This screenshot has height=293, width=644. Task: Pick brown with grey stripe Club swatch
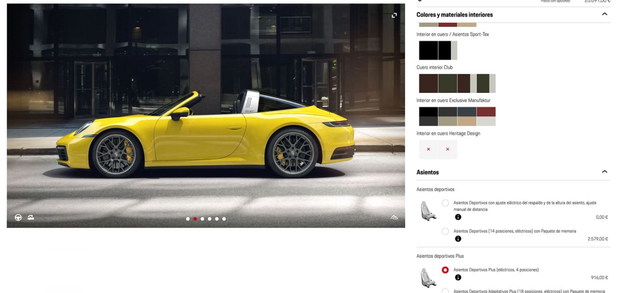point(467,84)
